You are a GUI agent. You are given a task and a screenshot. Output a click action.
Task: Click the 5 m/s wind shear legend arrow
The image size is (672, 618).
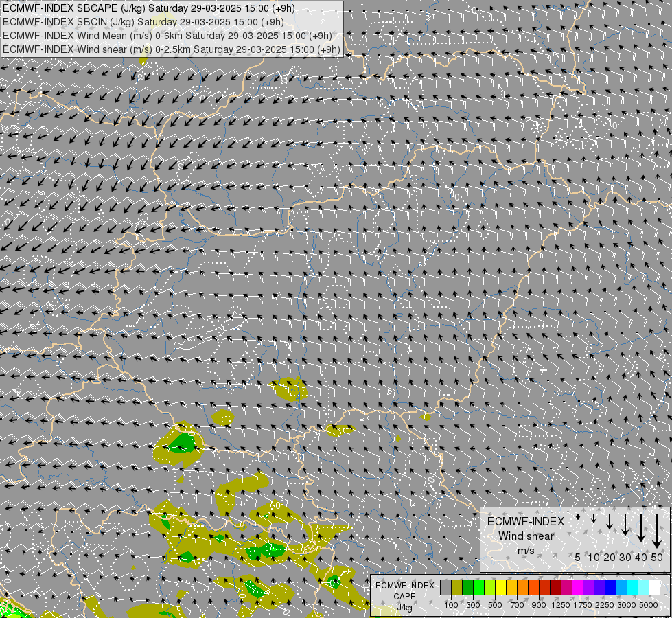578,517
